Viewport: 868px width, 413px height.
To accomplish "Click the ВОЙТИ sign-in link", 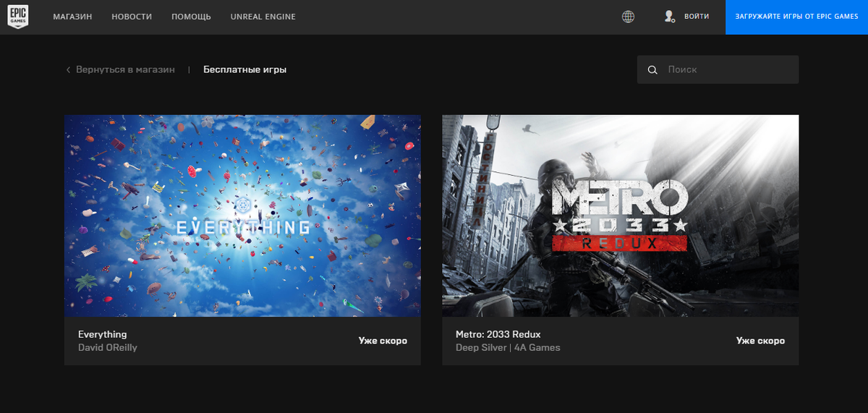I will 697,17.
